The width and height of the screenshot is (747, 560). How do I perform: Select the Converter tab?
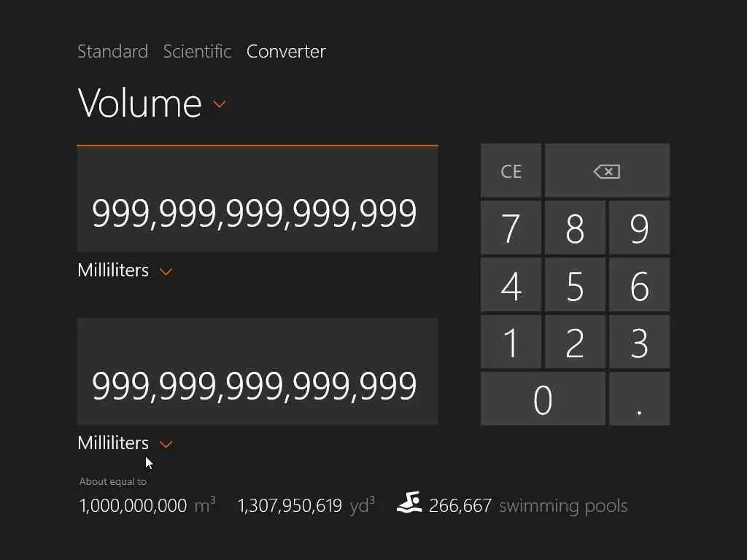pyautogui.click(x=286, y=51)
